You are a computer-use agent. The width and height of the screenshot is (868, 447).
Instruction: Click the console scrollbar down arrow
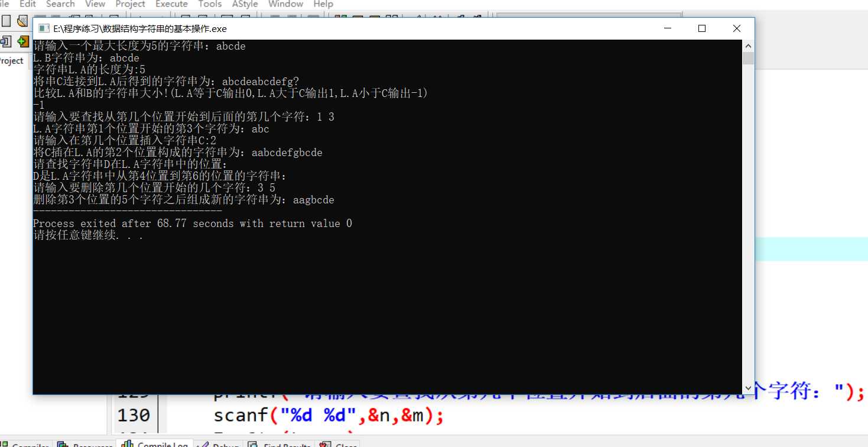(749, 388)
